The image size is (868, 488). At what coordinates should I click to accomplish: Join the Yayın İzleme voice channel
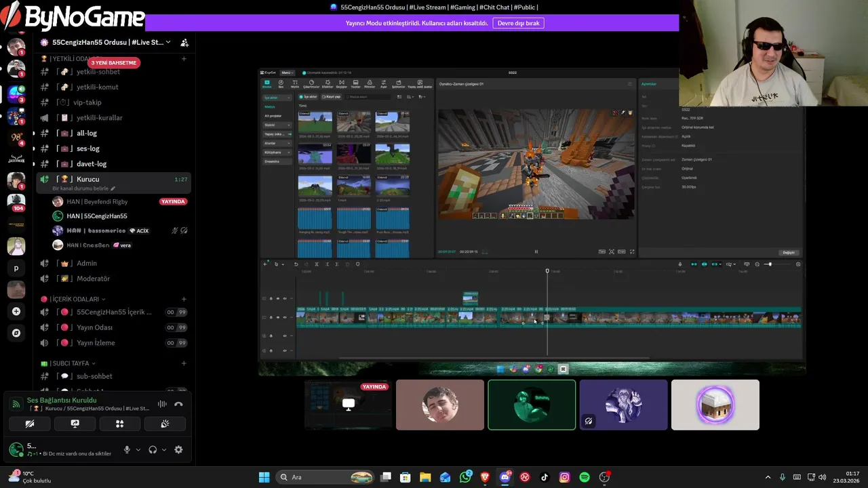[x=114, y=343]
